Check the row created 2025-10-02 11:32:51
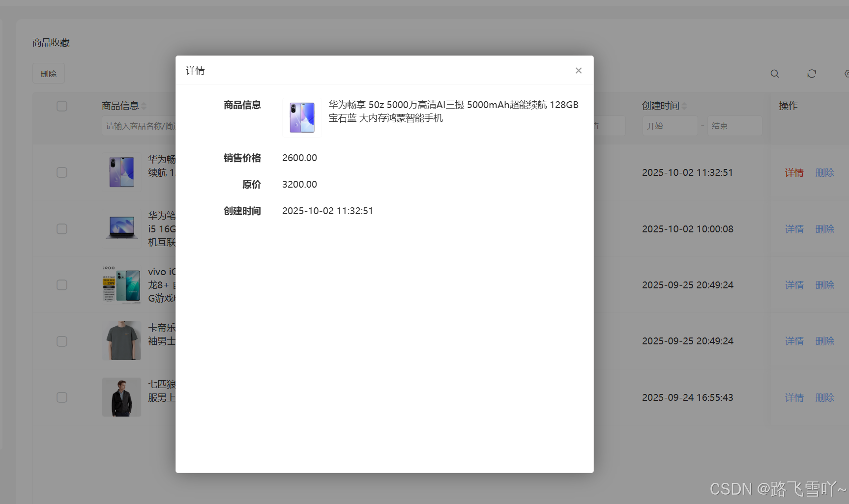The image size is (849, 504). click(x=62, y=172)
